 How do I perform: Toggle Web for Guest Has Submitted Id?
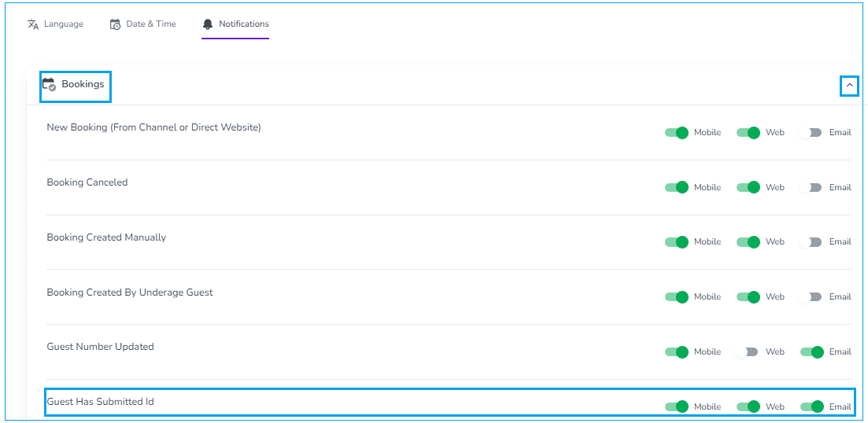[x=748, y=406]
